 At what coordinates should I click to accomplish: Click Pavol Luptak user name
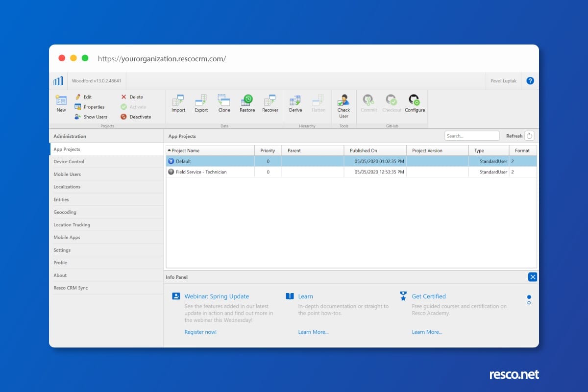tap(504, 81)
